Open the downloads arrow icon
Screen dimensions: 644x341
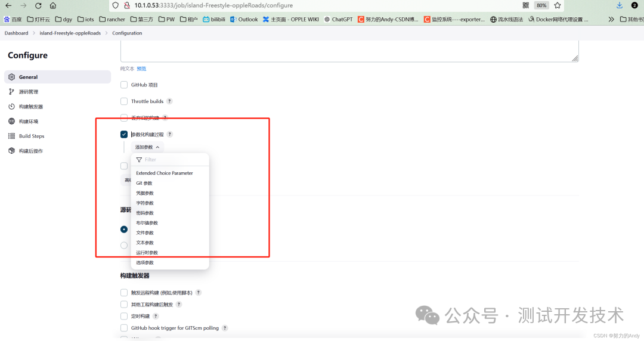point(620,5)
